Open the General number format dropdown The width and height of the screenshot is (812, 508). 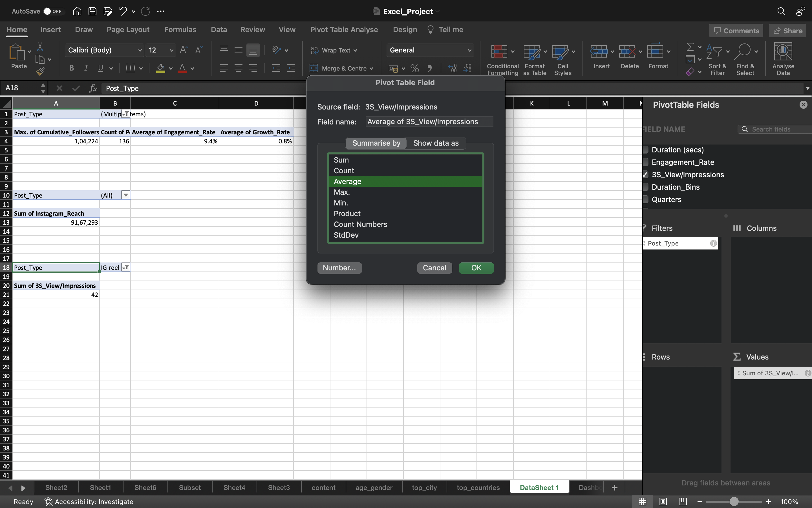click(x=469, y=51)
